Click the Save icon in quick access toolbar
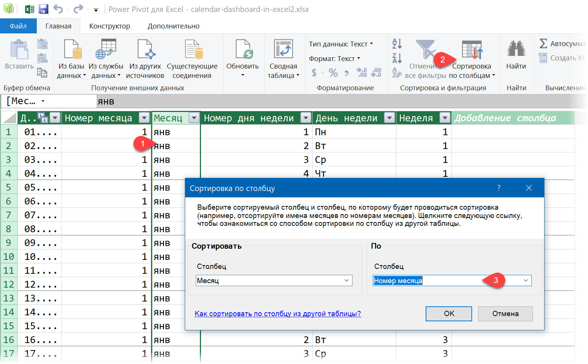 tap(43, 9)
